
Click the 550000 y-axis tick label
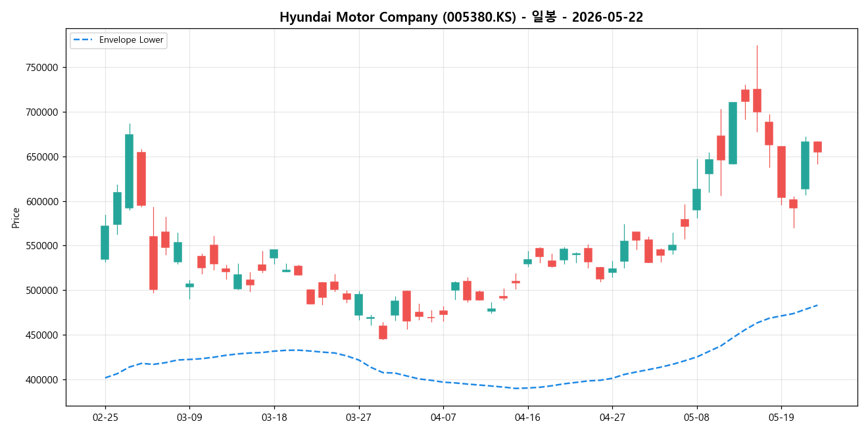(43, 246)
